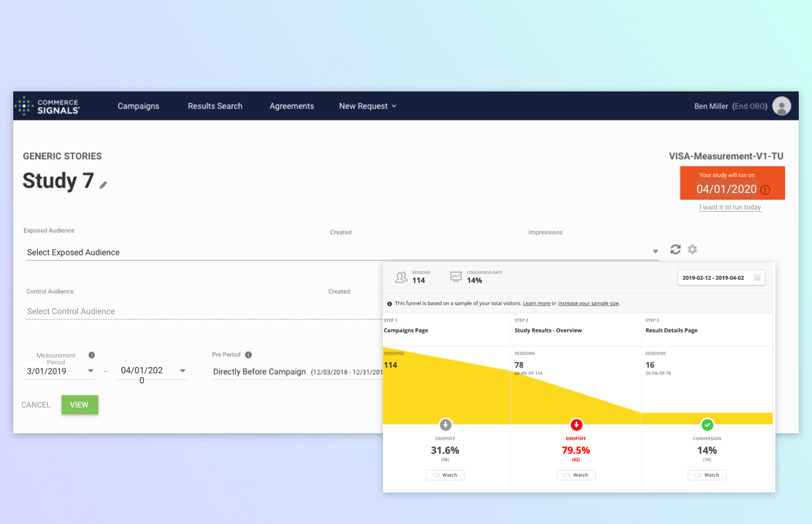Watch recordings for 79.5% dropoff
Viewport: 812px width, 524px height.
click(576, 475)
